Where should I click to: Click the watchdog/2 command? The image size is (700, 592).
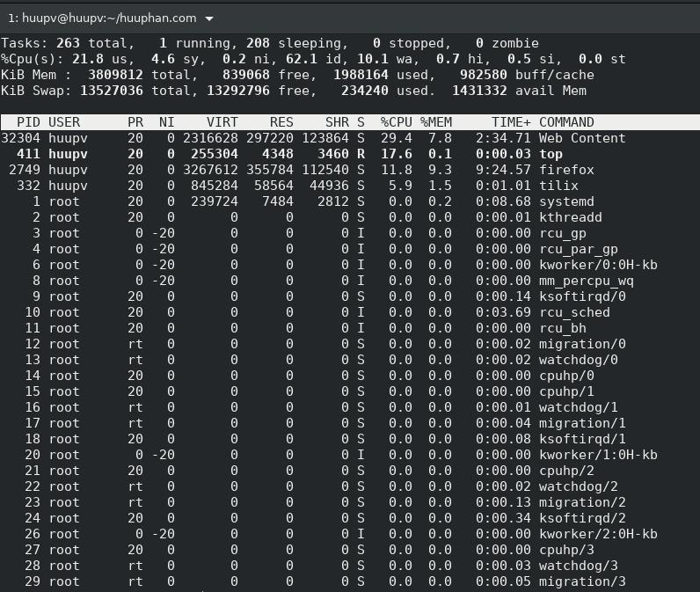pyautogui.click(x=579, y=487)
